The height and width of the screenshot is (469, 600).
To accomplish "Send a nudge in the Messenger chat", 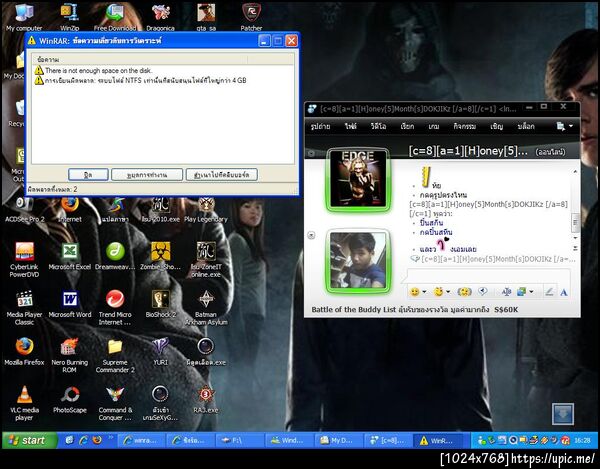I will point(464,292).
